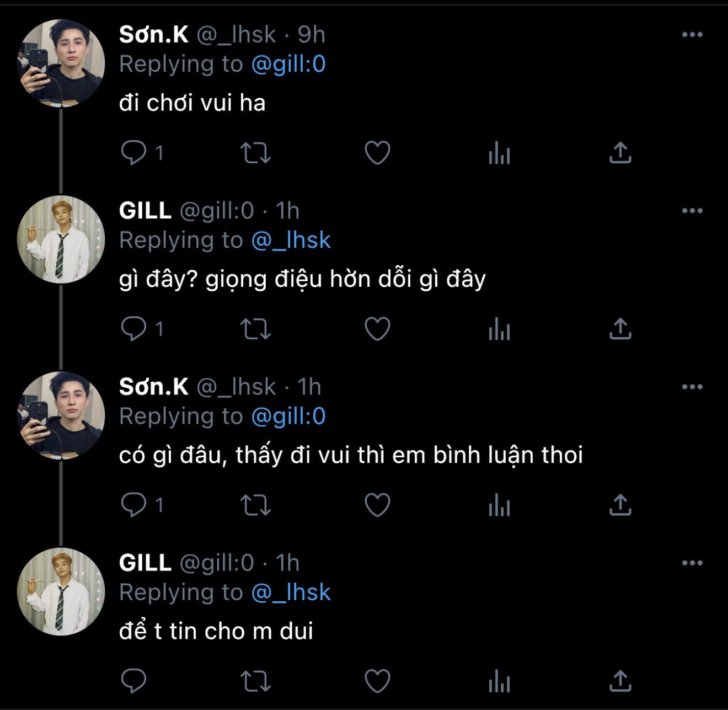Viewport: 728px width, 710px height.
Task: Reply to the "em bình luận thoi" tweet
Action: (x=133, y=505)
